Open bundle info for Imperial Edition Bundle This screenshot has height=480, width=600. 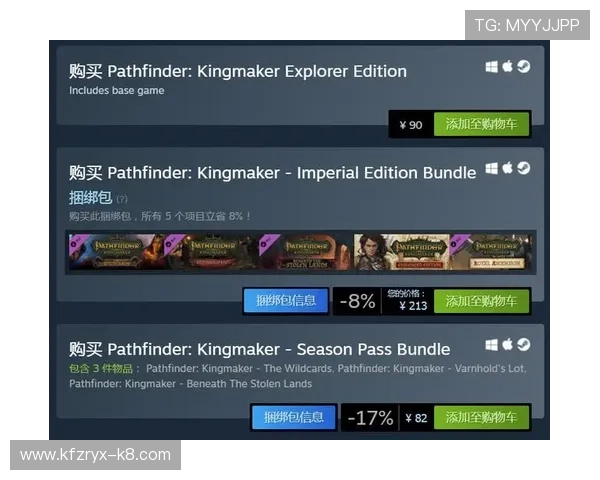pyautogui.click(x=286, y=301)
